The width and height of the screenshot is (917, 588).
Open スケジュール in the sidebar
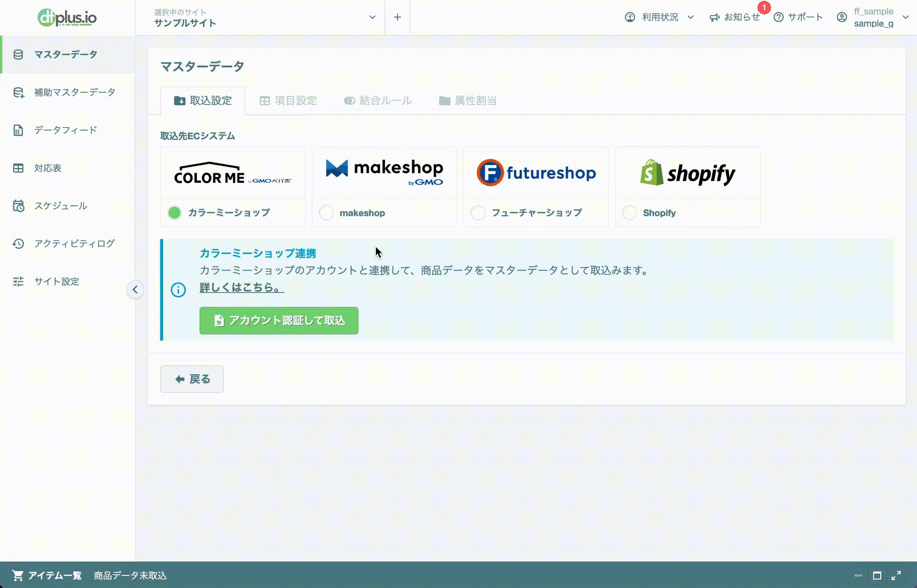pyautogui.click(x=68, y=206)
